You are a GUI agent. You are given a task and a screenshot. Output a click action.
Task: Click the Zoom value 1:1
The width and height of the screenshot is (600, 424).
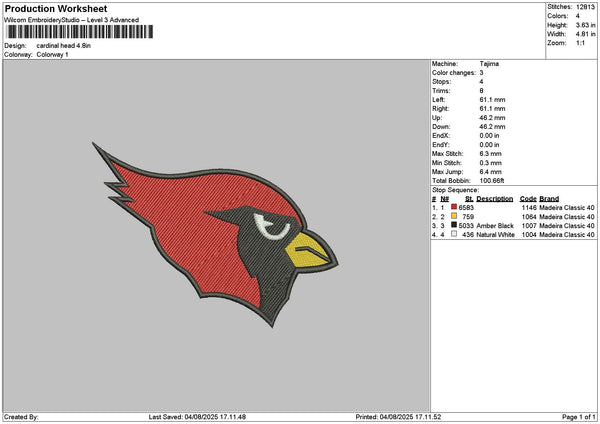[580, 43]
